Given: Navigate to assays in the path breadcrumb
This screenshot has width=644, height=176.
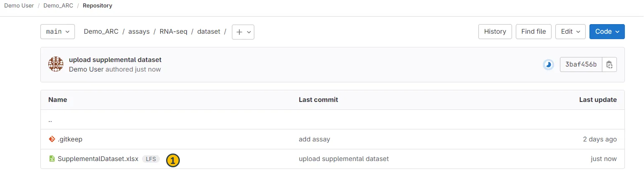Looking at the screenshot, I should click(139, 32).
